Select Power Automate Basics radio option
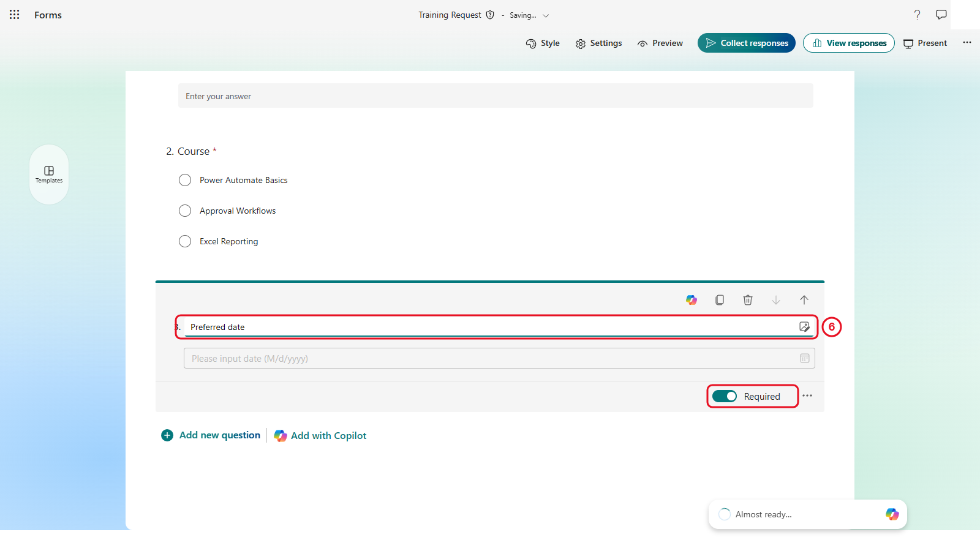Screen dimensions: 980x551 (185, 180)
